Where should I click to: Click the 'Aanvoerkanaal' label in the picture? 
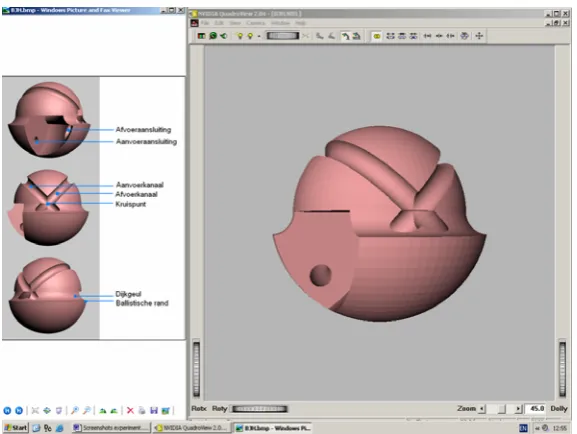[139, 185]
